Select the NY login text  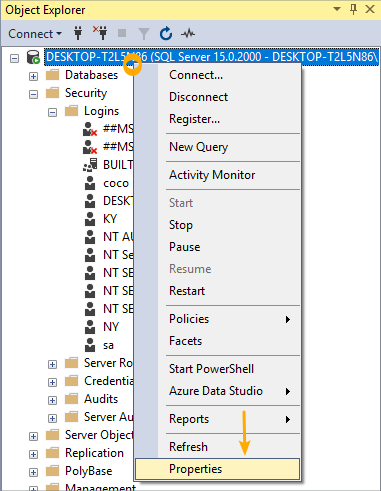111,327
